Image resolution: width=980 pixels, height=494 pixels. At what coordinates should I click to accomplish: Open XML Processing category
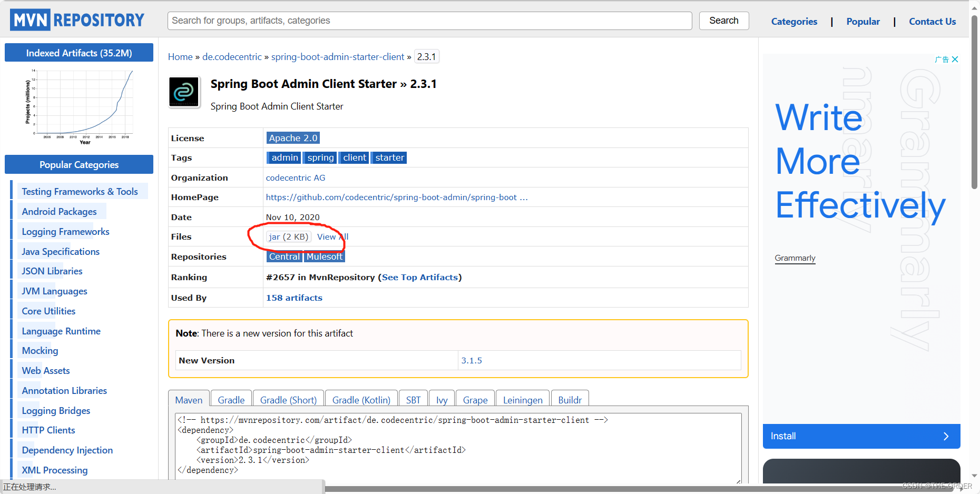click(55, 470)
